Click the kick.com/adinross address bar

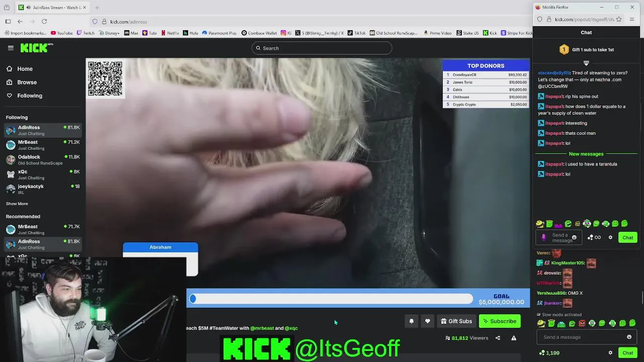(128, 22)
